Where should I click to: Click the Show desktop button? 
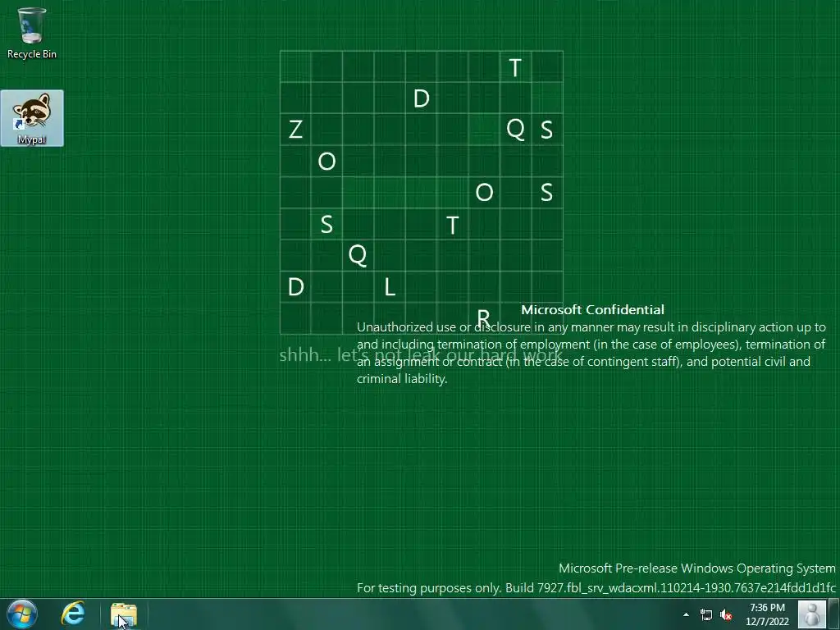point(834,614)
